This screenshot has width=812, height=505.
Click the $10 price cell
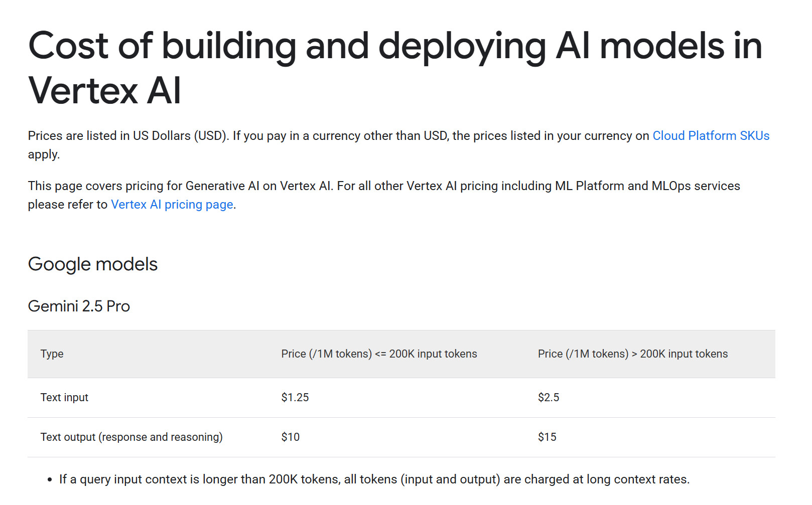coord(290,437)
